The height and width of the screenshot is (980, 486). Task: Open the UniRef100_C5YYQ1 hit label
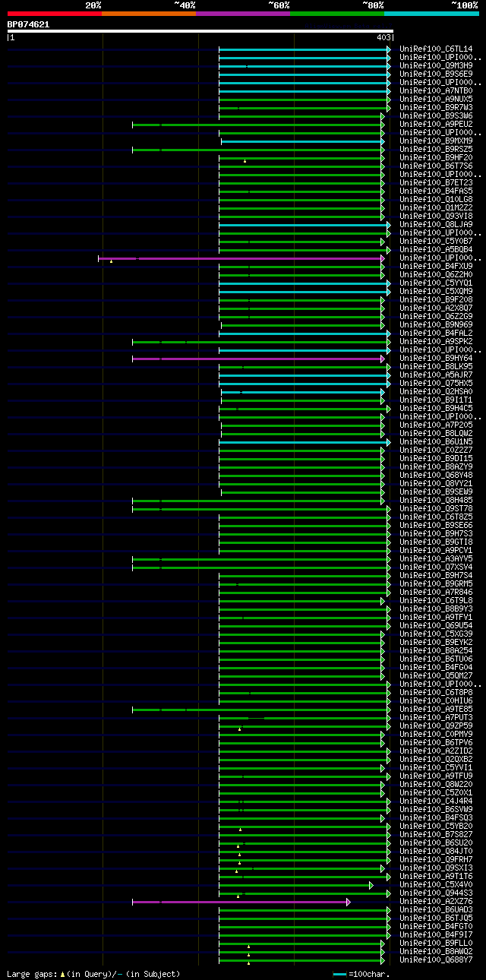[x=436, y=283]
